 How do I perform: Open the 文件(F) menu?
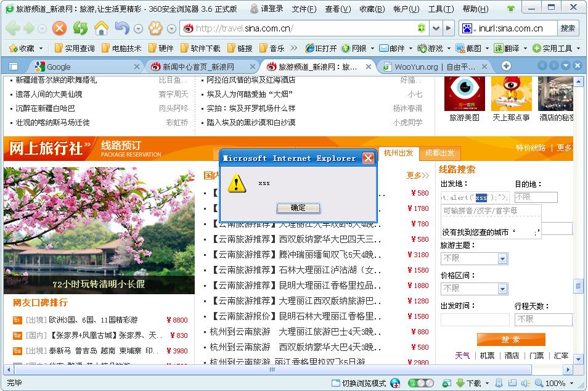pyautogui.click(x=304, y=9)
